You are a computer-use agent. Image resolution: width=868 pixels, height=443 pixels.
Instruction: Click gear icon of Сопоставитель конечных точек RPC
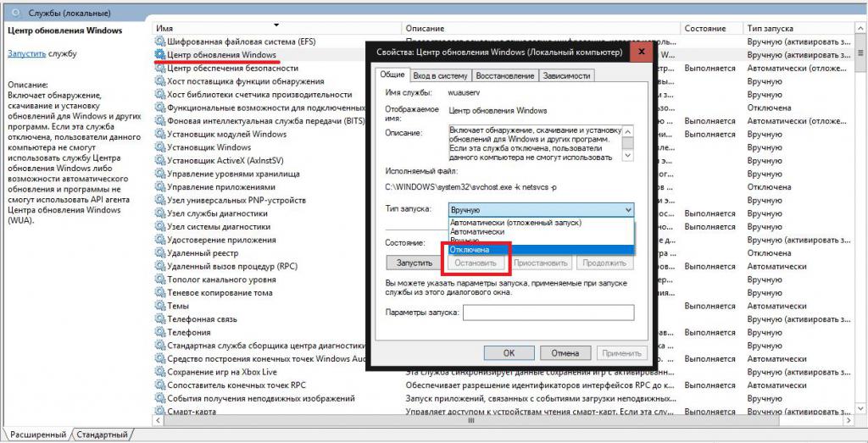pos(160,385)
